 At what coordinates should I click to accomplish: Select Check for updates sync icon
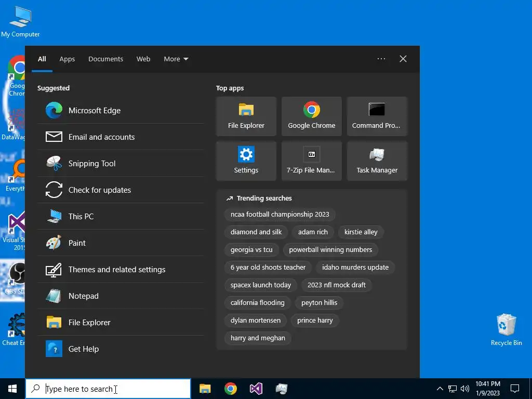(54, 190)
